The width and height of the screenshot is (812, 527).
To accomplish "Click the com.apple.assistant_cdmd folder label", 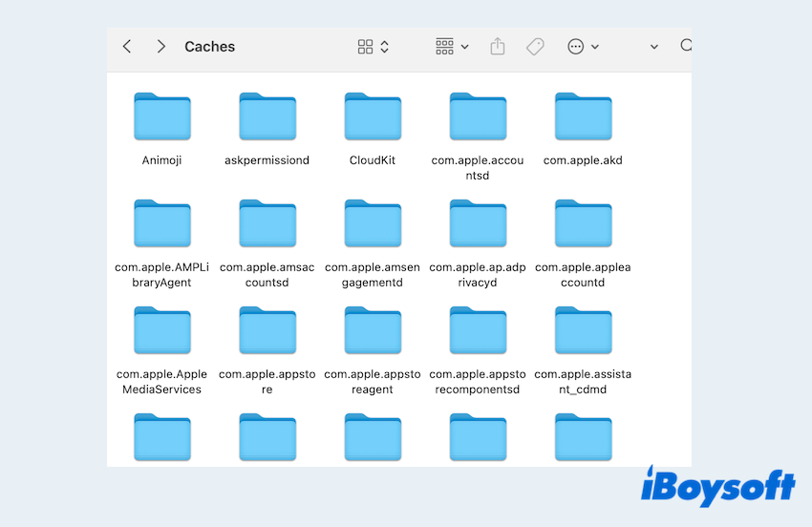I will pos(583,382).
